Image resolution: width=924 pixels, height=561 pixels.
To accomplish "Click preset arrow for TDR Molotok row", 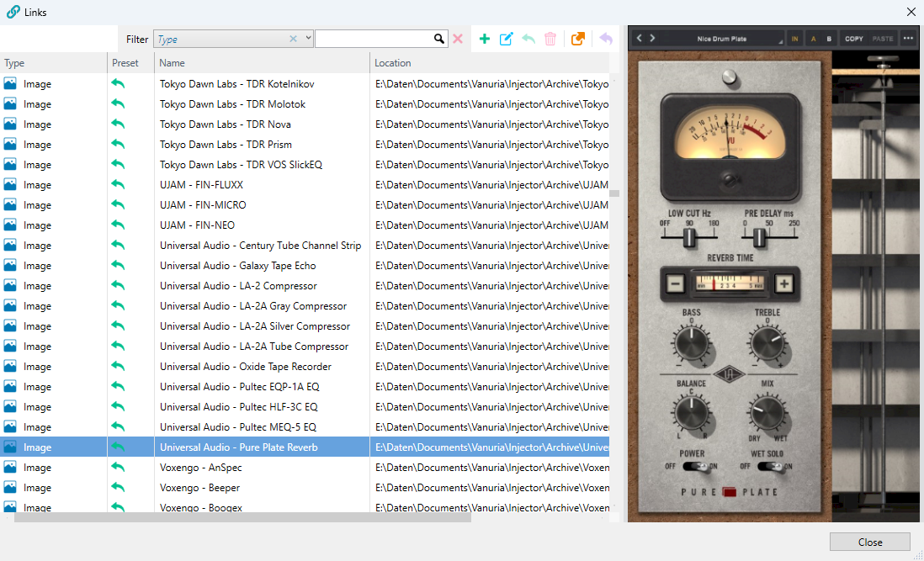I will [118, 103].
